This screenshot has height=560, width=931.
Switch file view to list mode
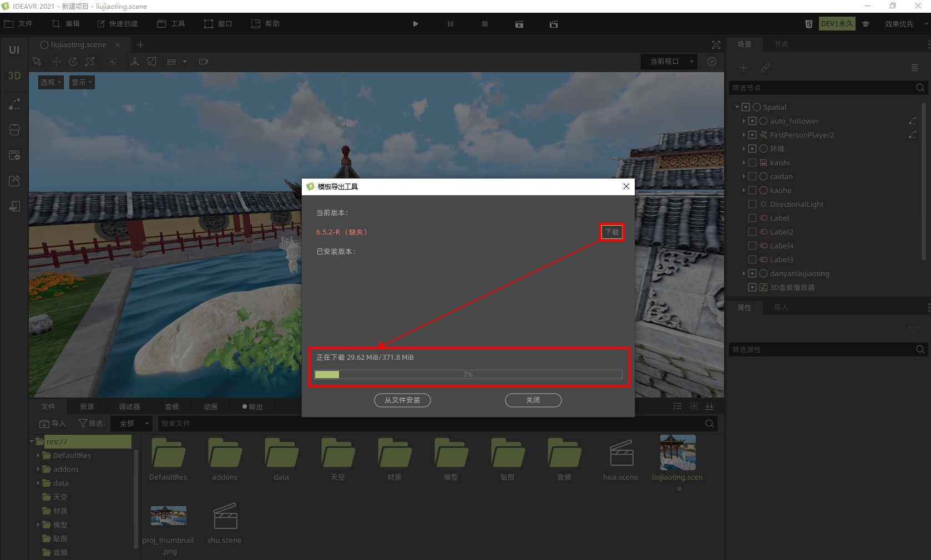[677, 406]
